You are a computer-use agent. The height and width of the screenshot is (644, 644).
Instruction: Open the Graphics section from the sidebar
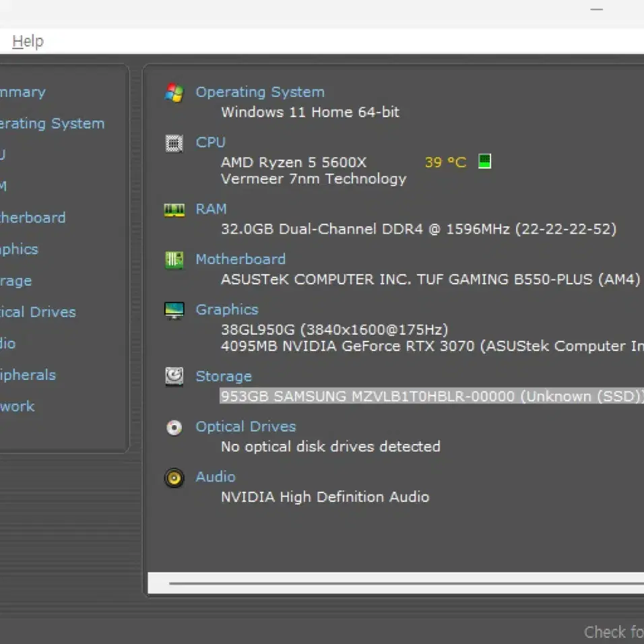[x=19, y=249]
